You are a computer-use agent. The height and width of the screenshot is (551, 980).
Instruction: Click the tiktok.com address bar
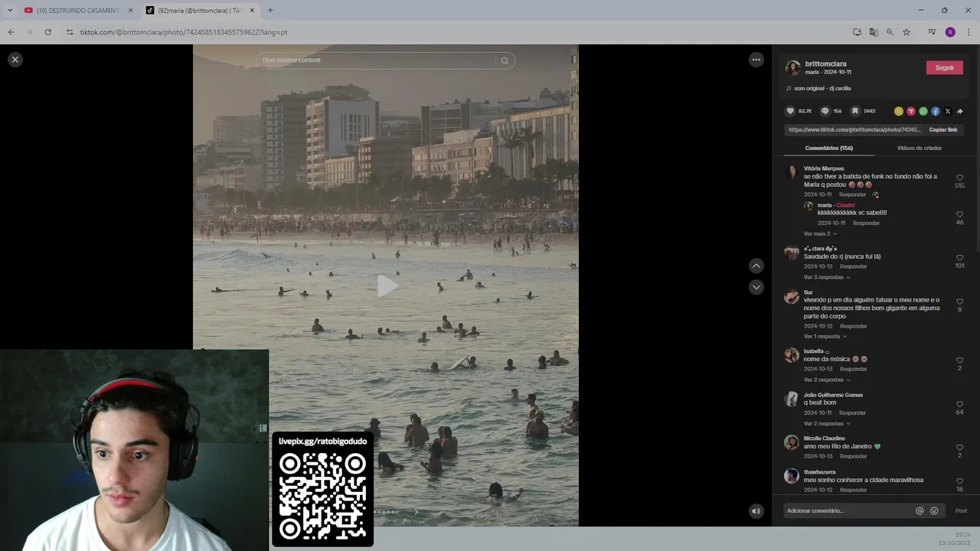pyautogui.click(x=452, y=32)
